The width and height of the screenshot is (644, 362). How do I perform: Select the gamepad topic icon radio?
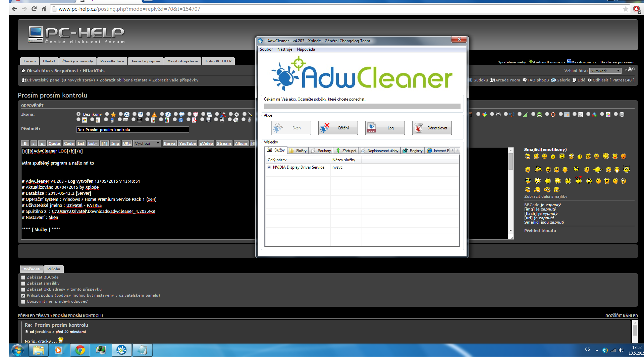492,114
